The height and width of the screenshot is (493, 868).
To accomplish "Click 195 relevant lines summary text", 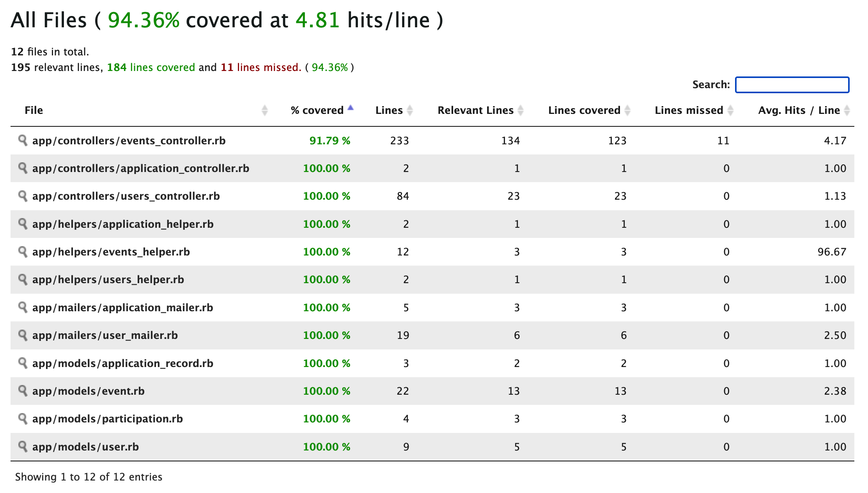I will pyautogui.click(x=57, y=67).
